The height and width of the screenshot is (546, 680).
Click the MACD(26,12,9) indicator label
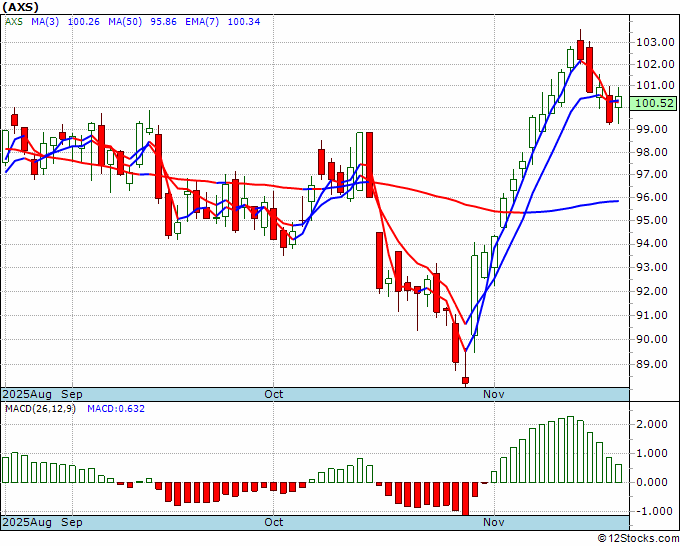(x=40, y=409)
